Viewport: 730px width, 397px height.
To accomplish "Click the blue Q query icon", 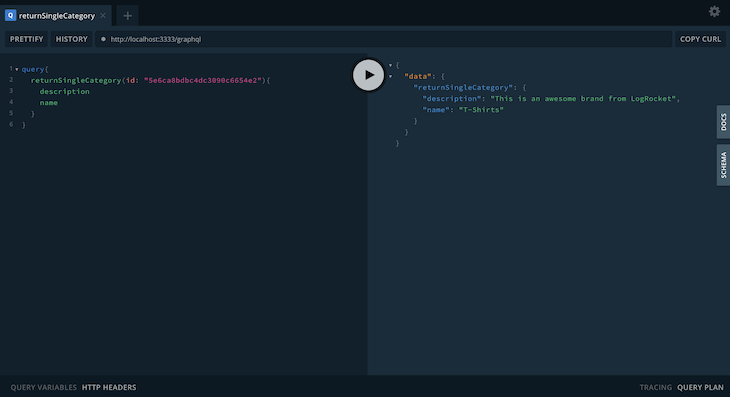I will tap(10, 15).
